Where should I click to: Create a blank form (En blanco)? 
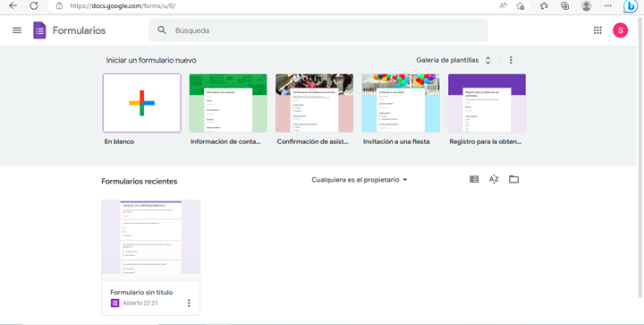141,103
